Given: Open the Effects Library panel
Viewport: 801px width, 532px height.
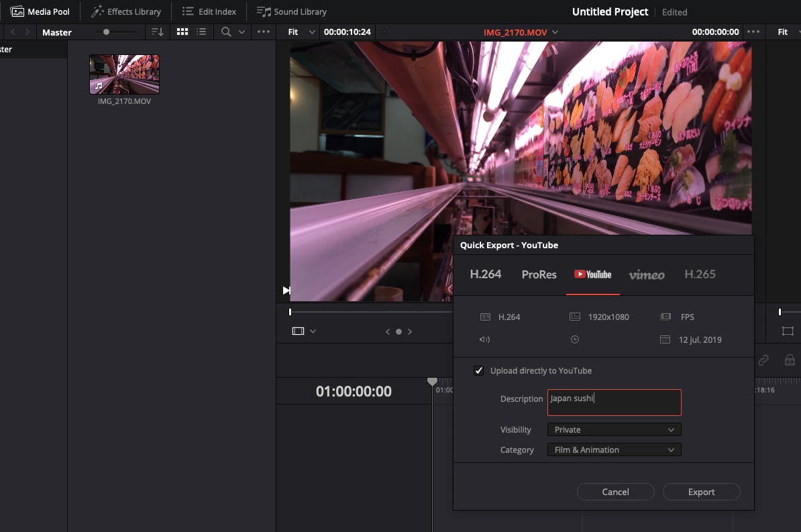Looking at the screenshot, I should 126,11.
